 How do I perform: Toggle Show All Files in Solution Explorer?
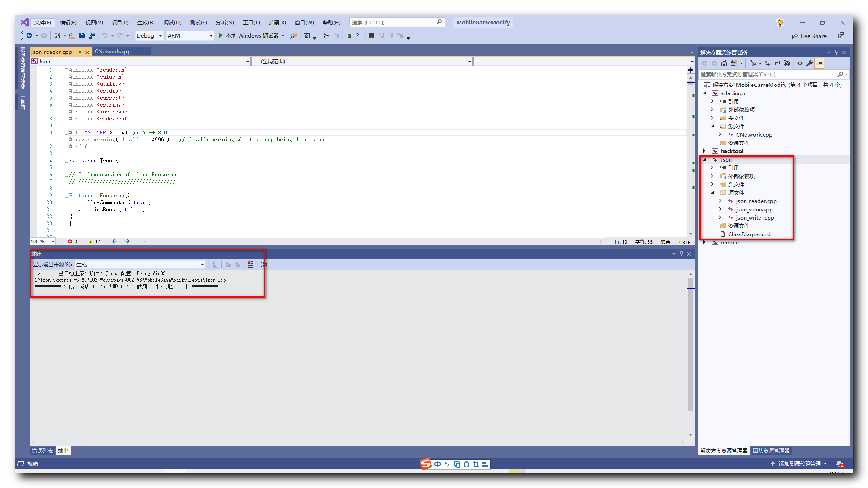click(x=787, y=63)
